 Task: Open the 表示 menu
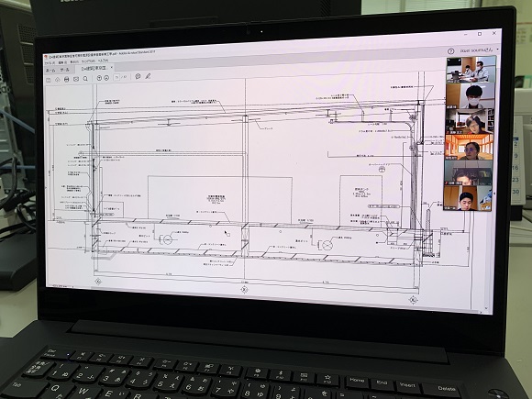click(74, 62)
